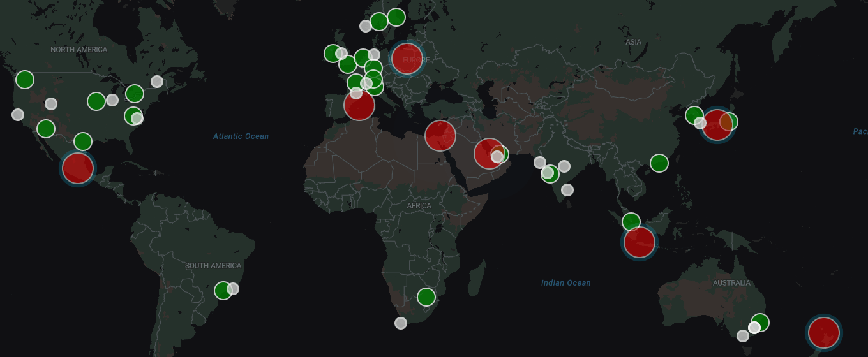
Task: Select the large red marker over Indonesia
Action: click(x=639, y=242)
